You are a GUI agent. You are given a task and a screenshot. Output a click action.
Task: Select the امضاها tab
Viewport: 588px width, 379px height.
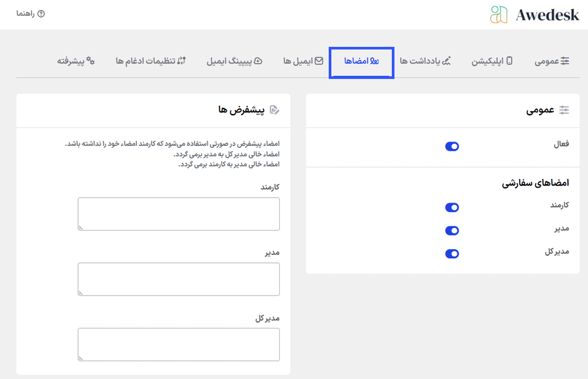click(362, 61)
